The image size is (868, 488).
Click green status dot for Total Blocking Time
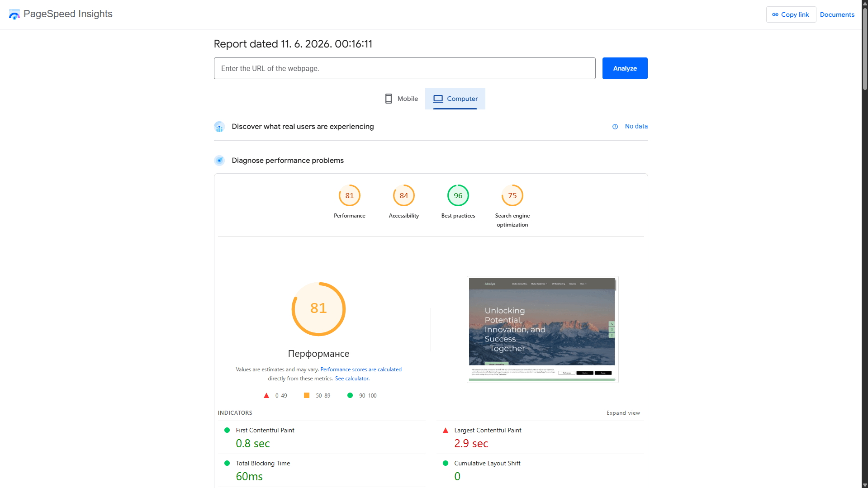(227, 463)
